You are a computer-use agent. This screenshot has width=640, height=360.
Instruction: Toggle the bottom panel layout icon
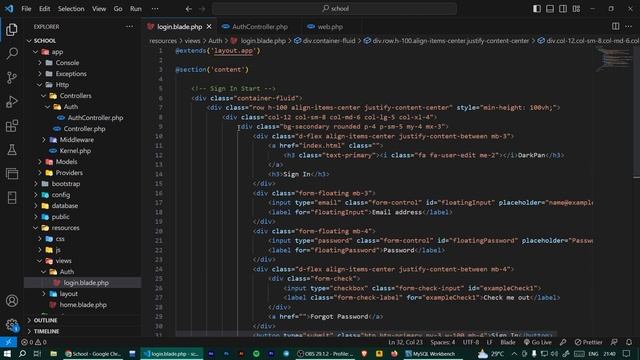tap(550, 9)
